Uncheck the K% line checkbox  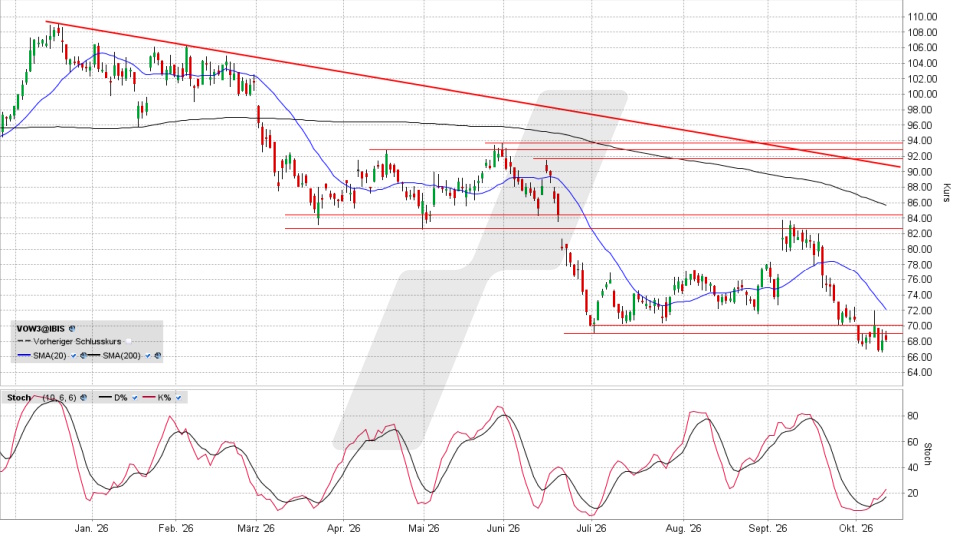tap(178, 398)
